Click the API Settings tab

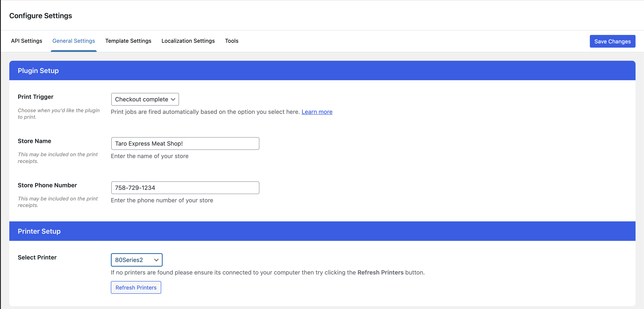(25, 41)
